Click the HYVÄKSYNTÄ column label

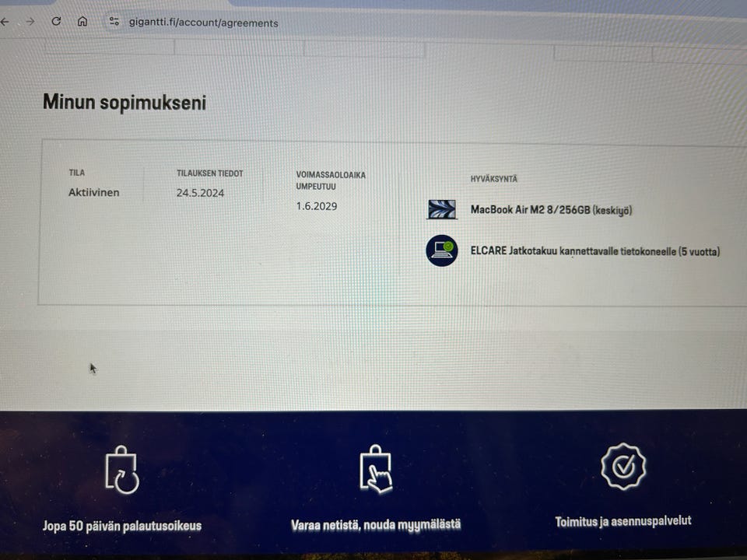tap(493, 179)
